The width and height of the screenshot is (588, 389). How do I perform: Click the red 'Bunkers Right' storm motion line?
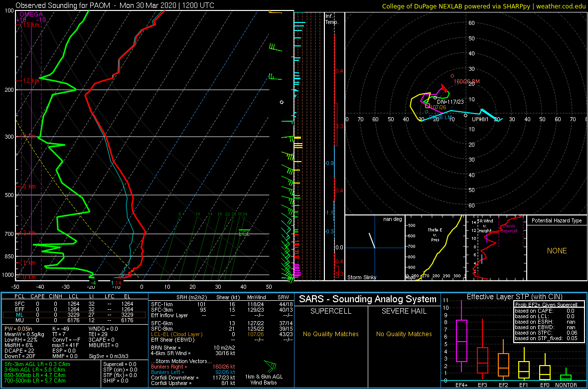click(x=193, y=367)
